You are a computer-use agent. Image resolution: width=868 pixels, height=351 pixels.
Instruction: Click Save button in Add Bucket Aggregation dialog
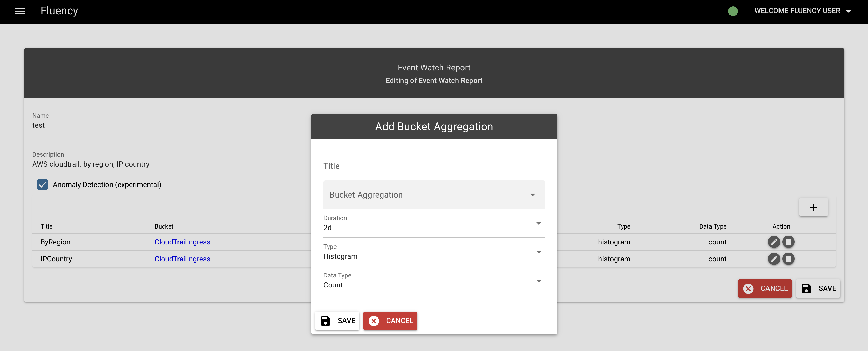click(337, 321)
